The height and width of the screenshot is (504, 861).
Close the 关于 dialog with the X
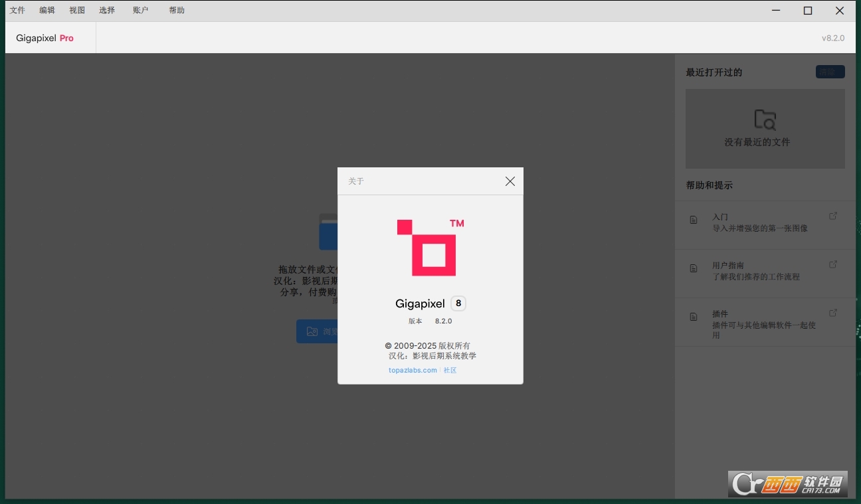pyautogui.click(x=510, y=181)
